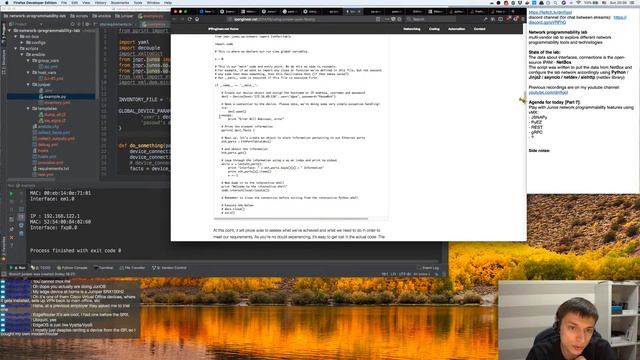Click the Networking nav link on webpage
The width and height of the screenshot is (640, 360).
coord(411,29)
